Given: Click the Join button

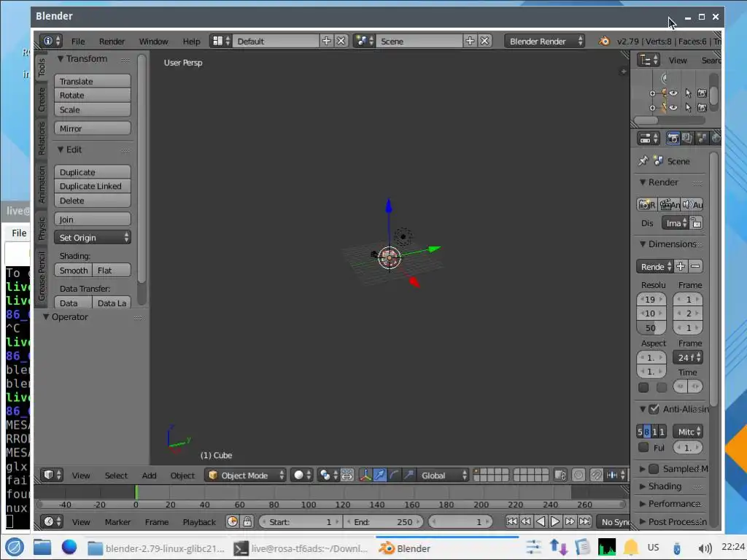Looking at the screenshot, I should coord(93,219).
